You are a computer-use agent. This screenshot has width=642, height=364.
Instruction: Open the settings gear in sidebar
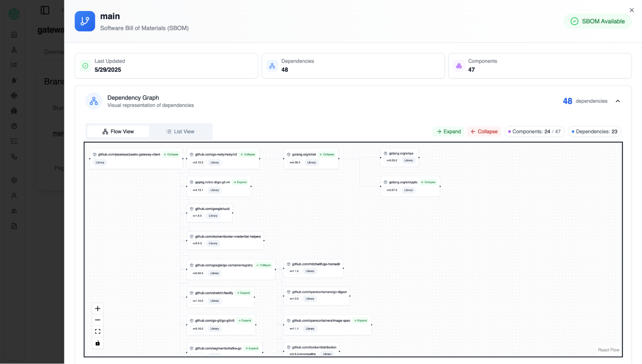[x=14, y=180]
